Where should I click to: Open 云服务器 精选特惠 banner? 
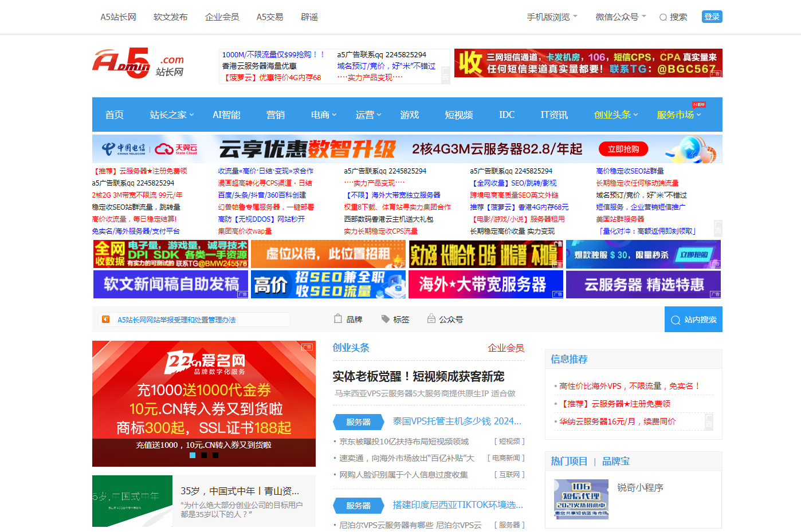click(x=643, y=284)
